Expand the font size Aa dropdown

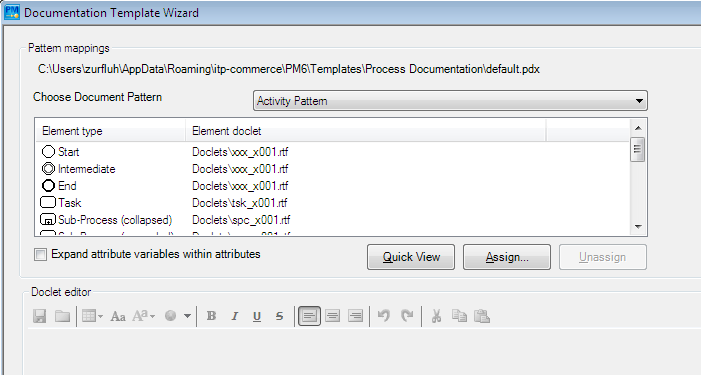point(144,316)
